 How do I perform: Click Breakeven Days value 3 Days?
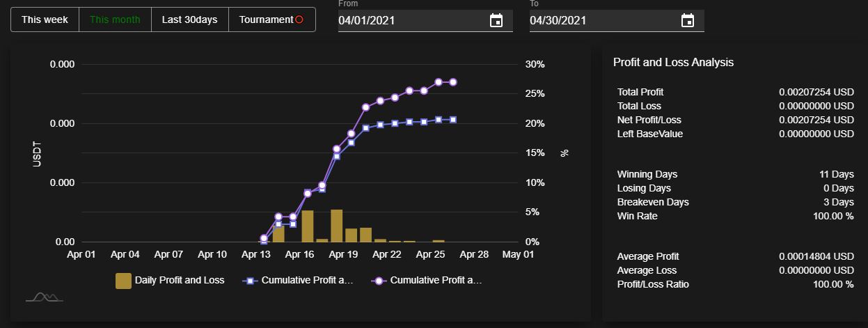[839, 202]
